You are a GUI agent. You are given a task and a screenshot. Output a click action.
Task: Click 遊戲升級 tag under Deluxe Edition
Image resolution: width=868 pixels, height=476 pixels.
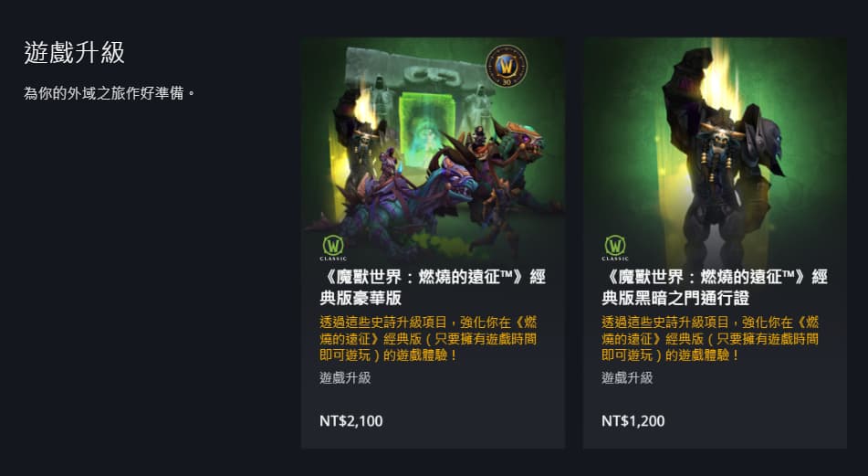[x=345, y=378]
